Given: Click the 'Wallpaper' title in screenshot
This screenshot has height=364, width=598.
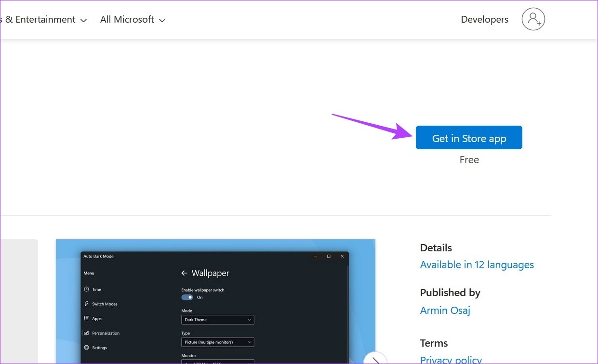Looking at the screenshot, I should [211, 273].
